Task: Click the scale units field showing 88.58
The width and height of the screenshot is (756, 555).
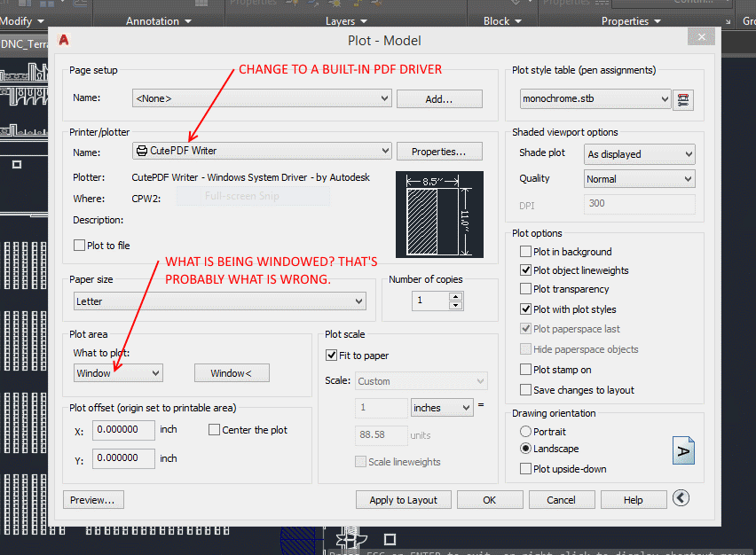Action: [x=382, y=435]
